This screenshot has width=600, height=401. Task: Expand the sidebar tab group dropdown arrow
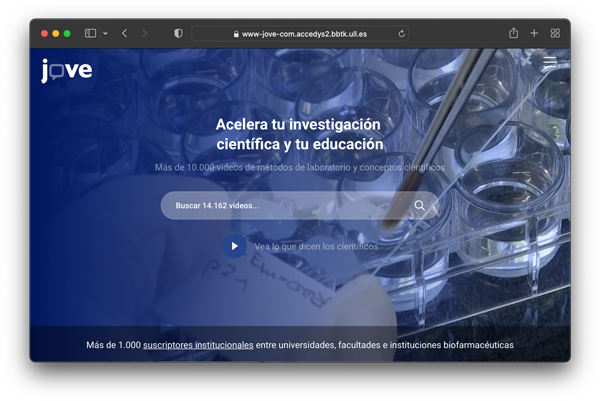click(x=105, y=33)
